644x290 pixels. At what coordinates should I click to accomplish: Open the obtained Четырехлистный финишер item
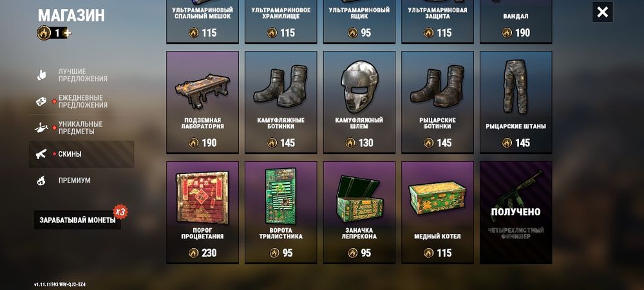516,213
